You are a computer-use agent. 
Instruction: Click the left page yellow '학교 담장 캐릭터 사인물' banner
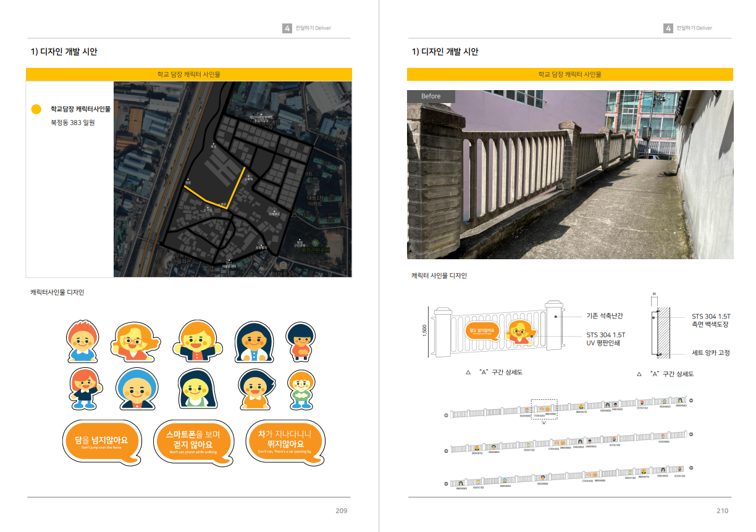coord(188,75)
